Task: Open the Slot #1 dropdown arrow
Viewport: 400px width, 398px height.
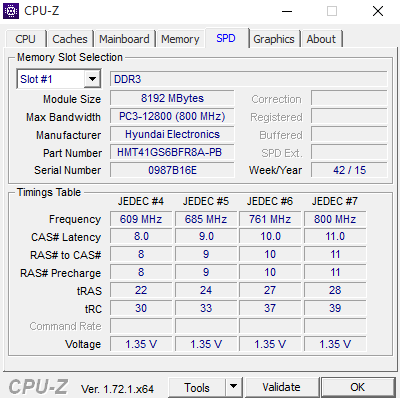Action: (92, 79)
